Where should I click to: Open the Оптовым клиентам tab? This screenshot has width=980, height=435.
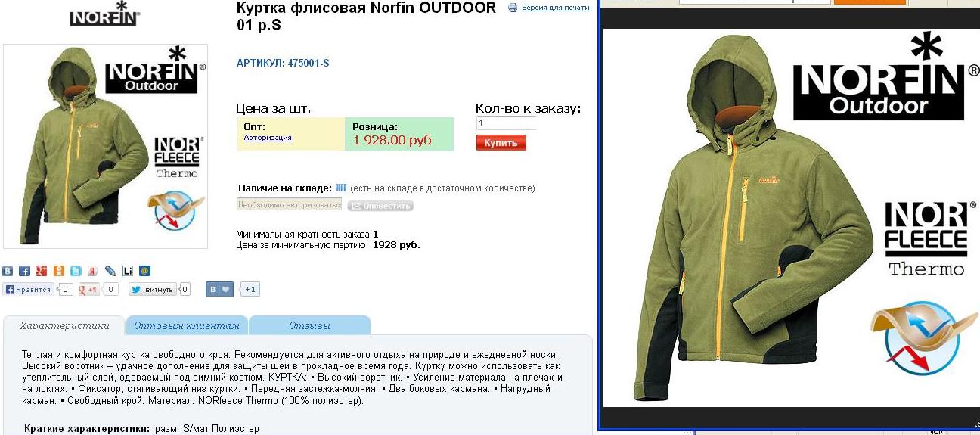tap(187, 325)
